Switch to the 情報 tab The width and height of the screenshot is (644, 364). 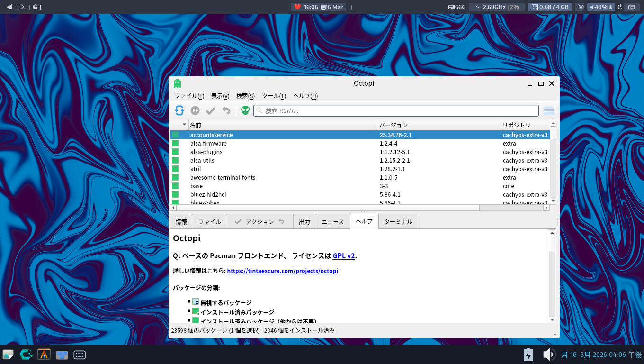click(x=181, y=221)
